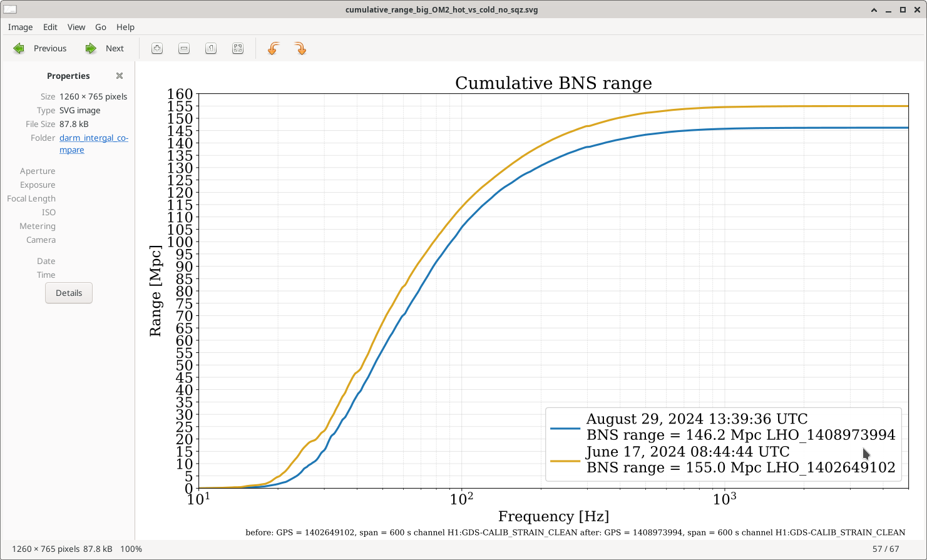Maximize the image viewer window
The width and height of the screenshot is (927, 560).
click(x=903, y=9)
